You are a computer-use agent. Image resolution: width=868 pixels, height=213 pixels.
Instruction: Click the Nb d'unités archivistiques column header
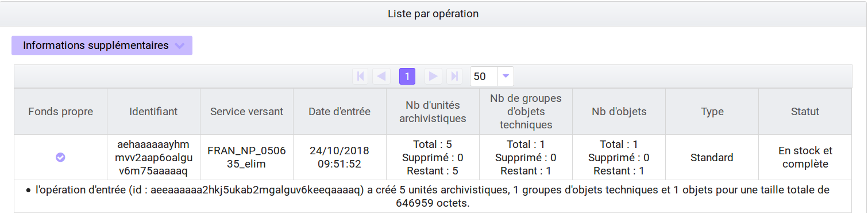pyautogui.click(x=433, y=112)
